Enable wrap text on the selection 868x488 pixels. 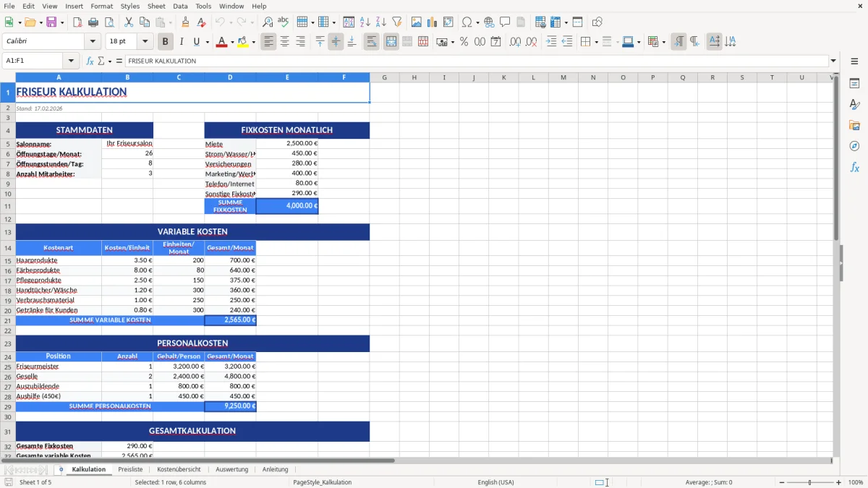click(371, 41)
